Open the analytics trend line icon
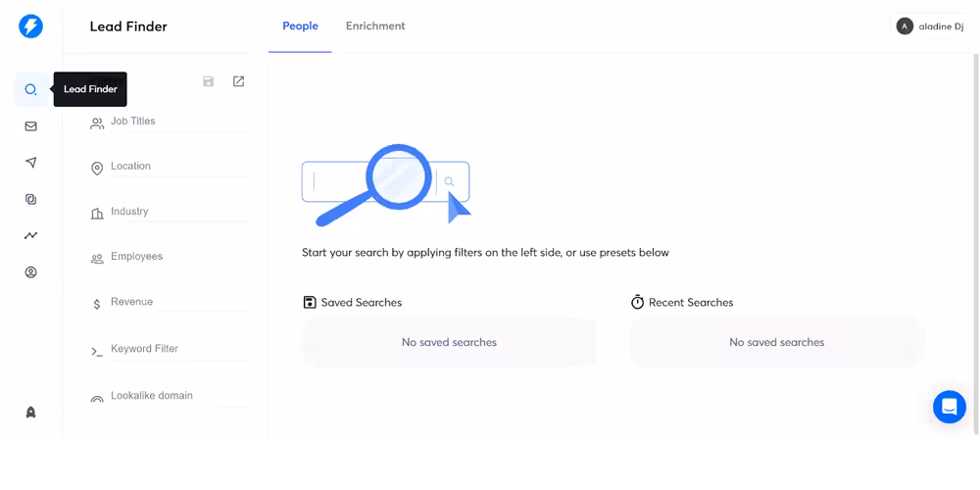 pos(31,235)
